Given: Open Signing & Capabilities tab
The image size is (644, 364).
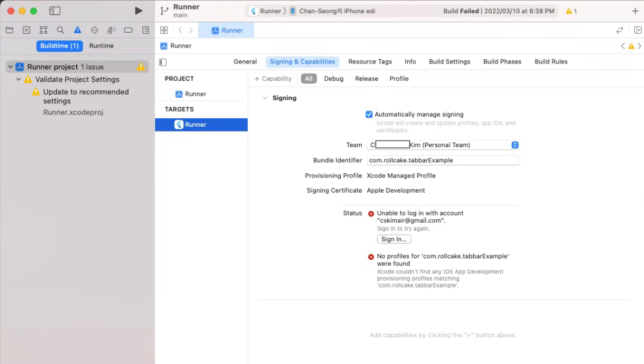Looking at the screenshot, I should [302, 62].
